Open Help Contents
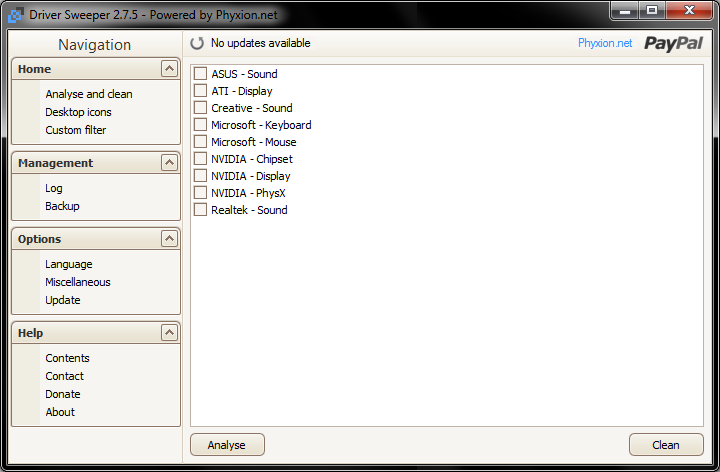 [67, 358]
